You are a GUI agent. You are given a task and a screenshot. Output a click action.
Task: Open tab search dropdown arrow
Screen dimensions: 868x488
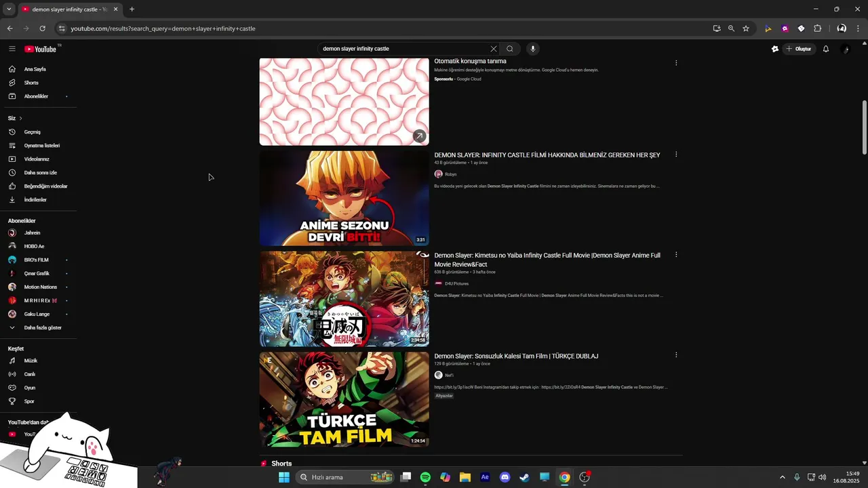(9, 9)
